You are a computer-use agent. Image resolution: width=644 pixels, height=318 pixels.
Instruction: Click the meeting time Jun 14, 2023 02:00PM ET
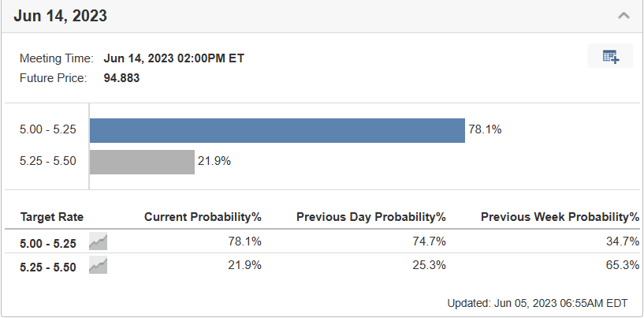[x=173, y=58]
